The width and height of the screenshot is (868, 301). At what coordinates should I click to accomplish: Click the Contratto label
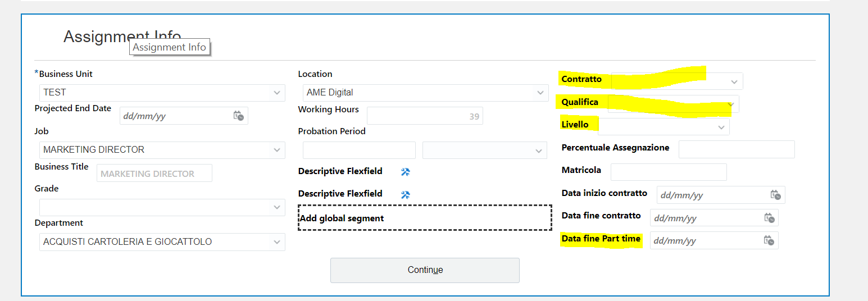581,79
